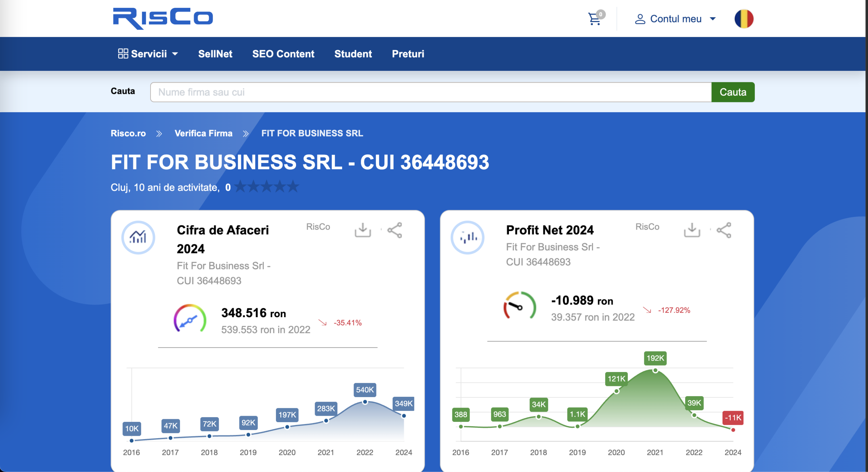Open the shopping cart icon
This screenshot has width=868, height=472.
click(x=594, y=19)
